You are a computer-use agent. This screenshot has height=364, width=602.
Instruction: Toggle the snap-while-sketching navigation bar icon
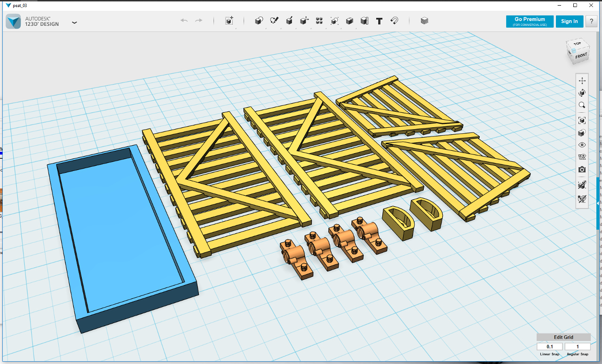582,185
